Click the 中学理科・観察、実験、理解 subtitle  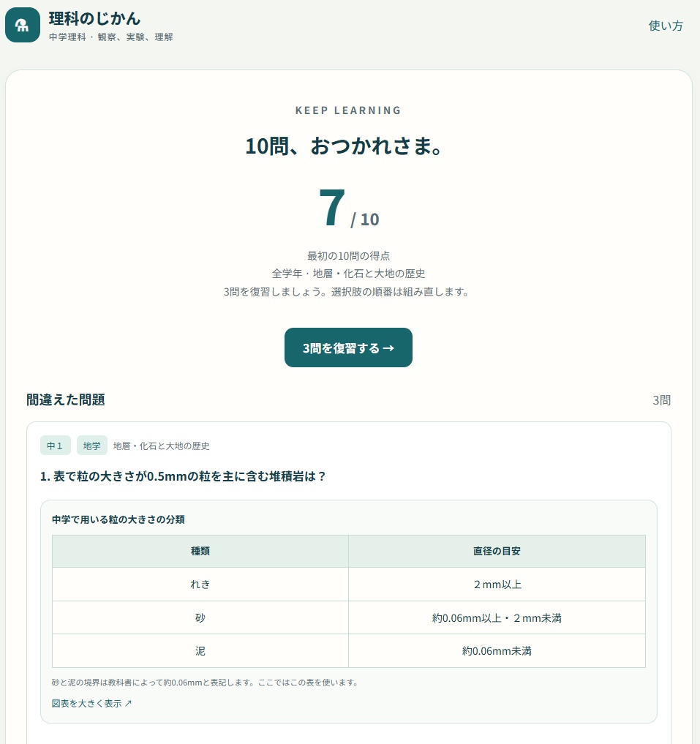point(111,37)
